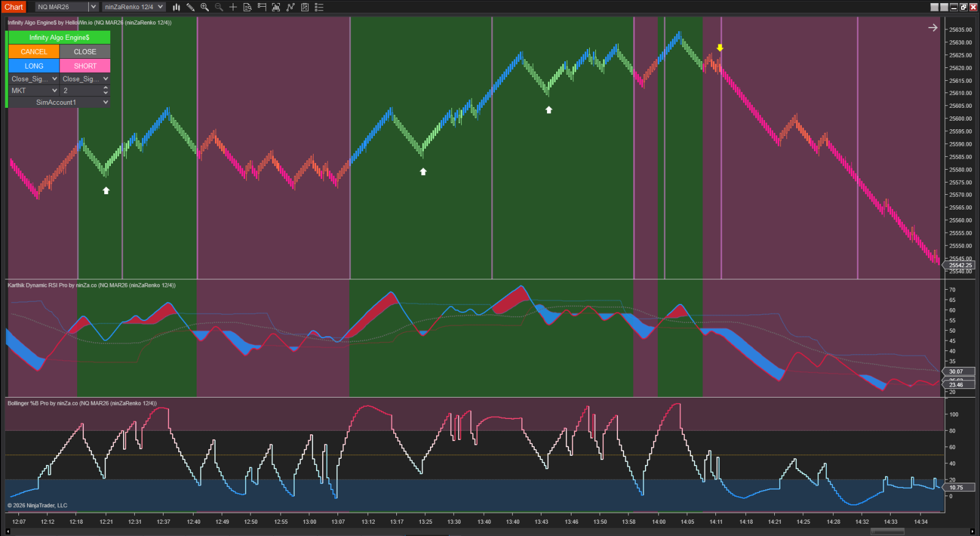Click the gray CLOSE position button

(85, 51)
